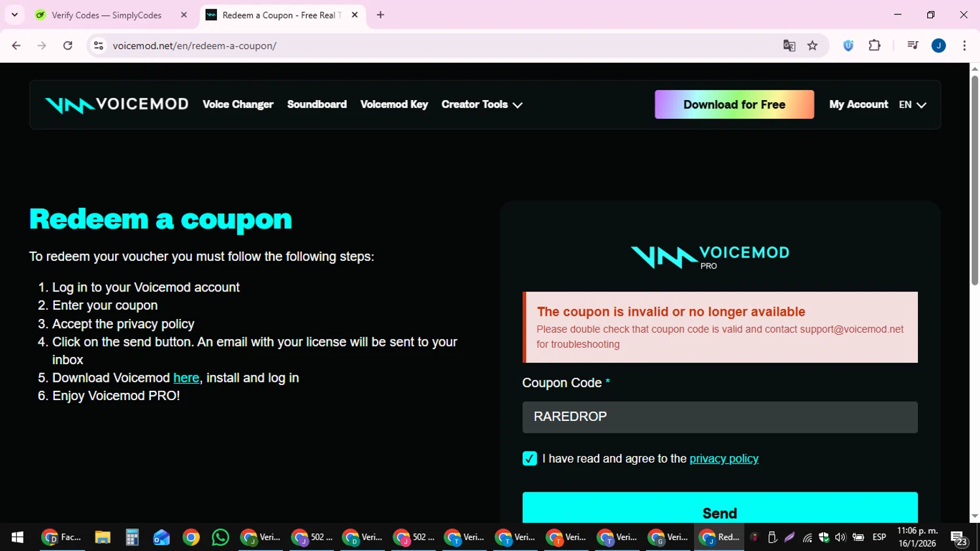
Task: Click the page vertical scrollbar thumb
Action: click(975, 180)
